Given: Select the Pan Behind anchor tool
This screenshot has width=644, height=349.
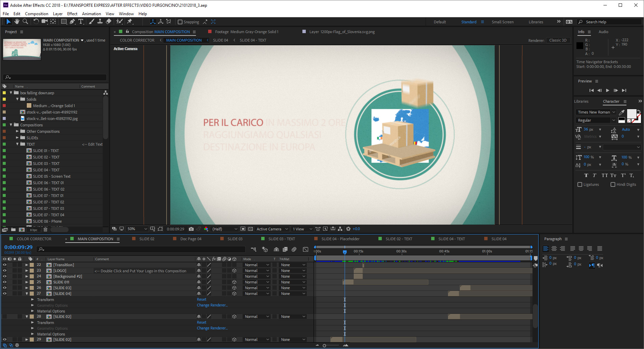Looking at the screenshot, I should point(53,22).
